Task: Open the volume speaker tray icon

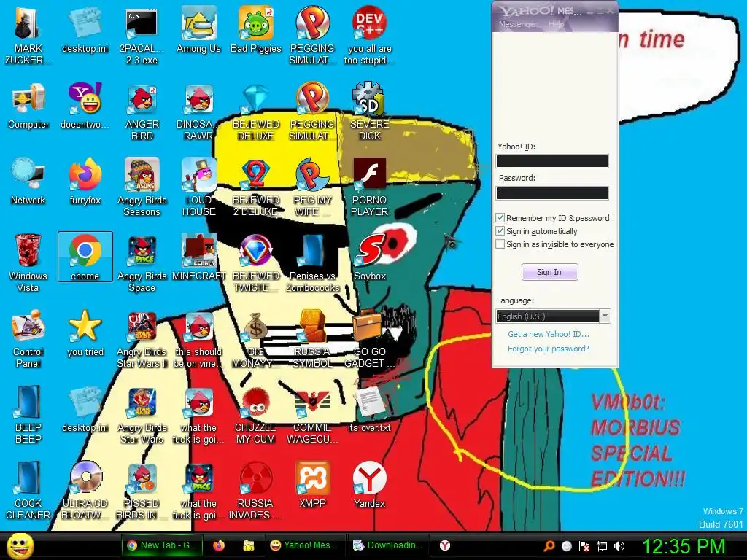Action: click(619, 546)
